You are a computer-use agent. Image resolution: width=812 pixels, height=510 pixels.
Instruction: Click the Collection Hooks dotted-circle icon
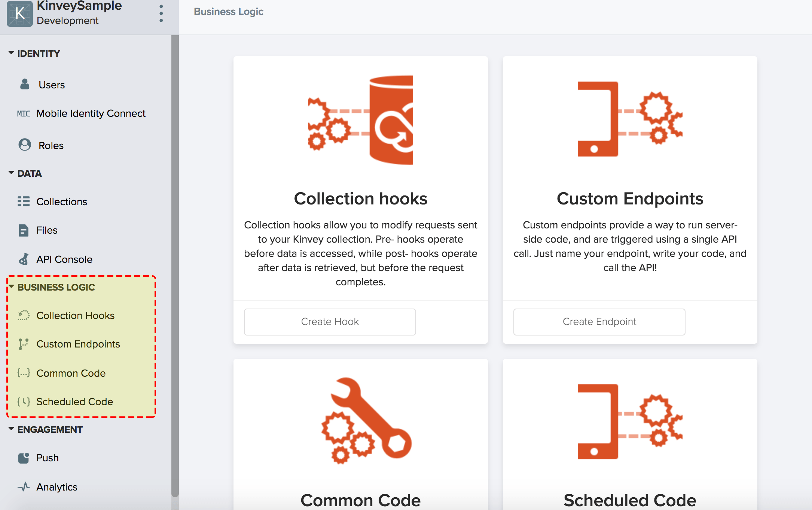tap(24, 315)
